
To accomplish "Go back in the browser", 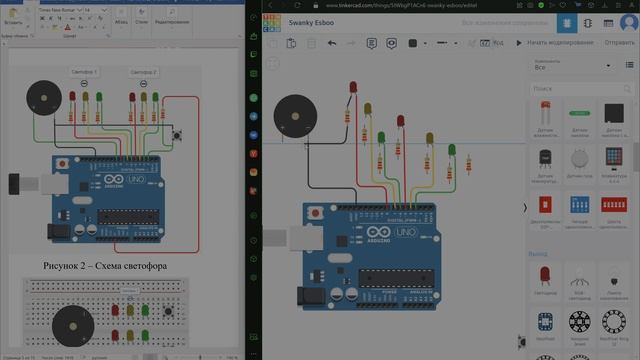I will 270,5.
